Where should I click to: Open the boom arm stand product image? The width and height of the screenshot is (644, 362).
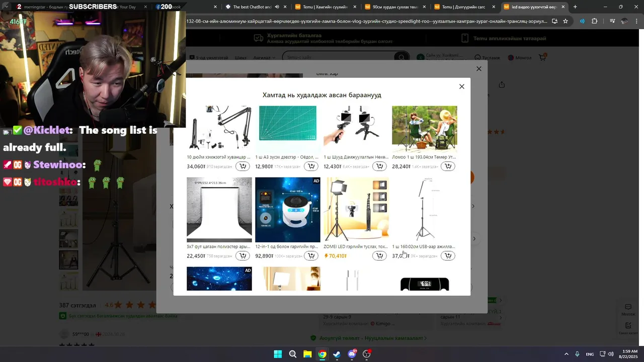click(x=219, y=128)
